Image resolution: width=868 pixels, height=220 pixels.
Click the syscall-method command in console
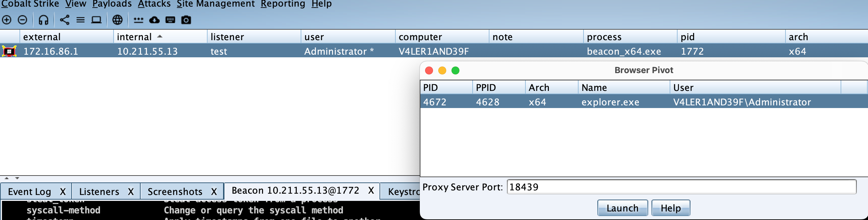coord(63,210)
